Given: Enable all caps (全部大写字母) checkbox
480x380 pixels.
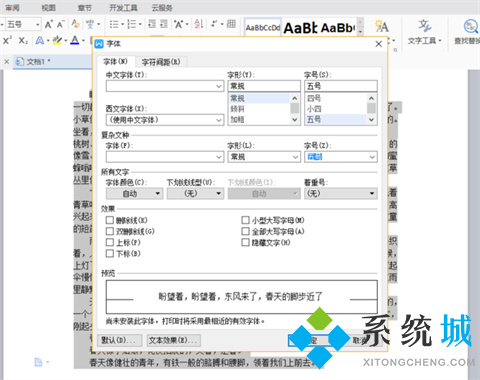Looking at the screenshot, I should (x=245, y=231).
